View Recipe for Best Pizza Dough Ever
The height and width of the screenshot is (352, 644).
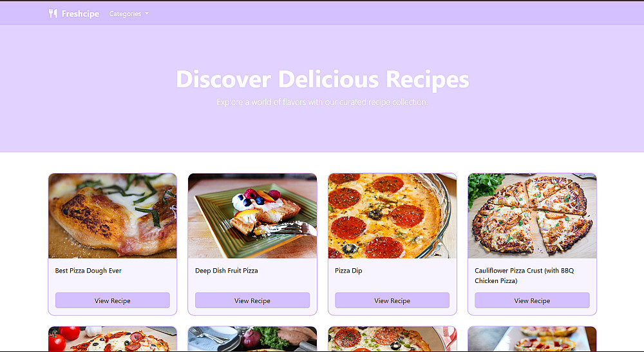point(113,300)
